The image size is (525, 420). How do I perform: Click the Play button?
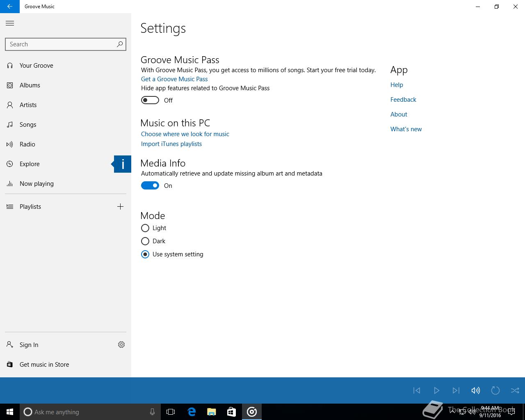coord(436,390)
